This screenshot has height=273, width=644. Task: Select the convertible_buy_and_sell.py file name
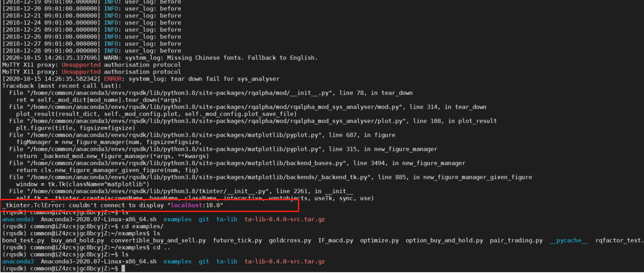[x=158, y=241]
